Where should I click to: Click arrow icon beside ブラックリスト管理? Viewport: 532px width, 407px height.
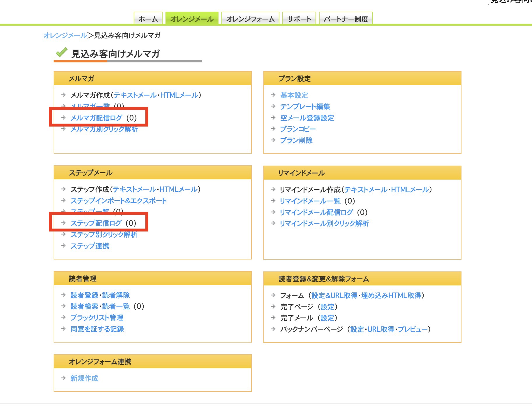click(63, 317)
